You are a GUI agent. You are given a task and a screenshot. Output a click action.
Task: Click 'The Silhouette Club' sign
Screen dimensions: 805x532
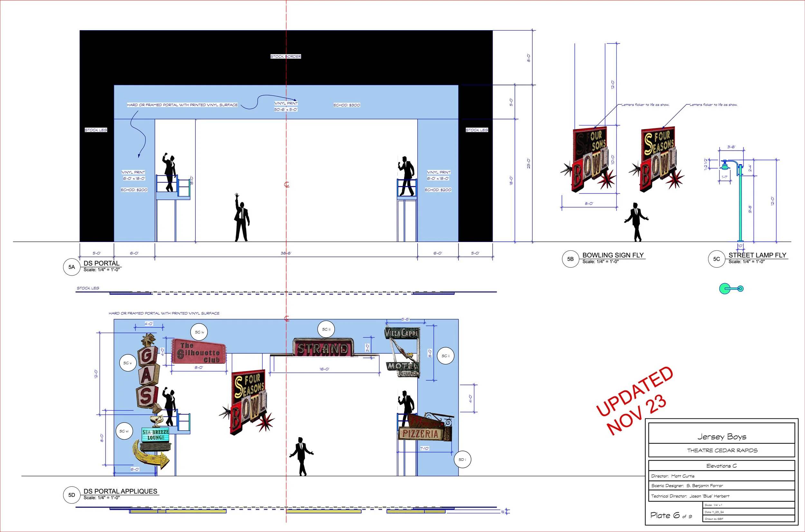pos(199,351)
